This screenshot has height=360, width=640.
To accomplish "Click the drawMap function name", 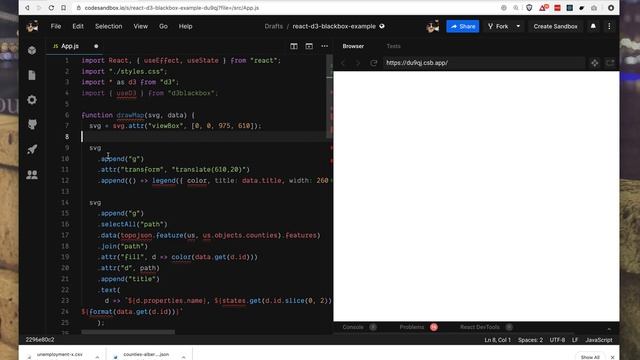I will click(131, 115).
